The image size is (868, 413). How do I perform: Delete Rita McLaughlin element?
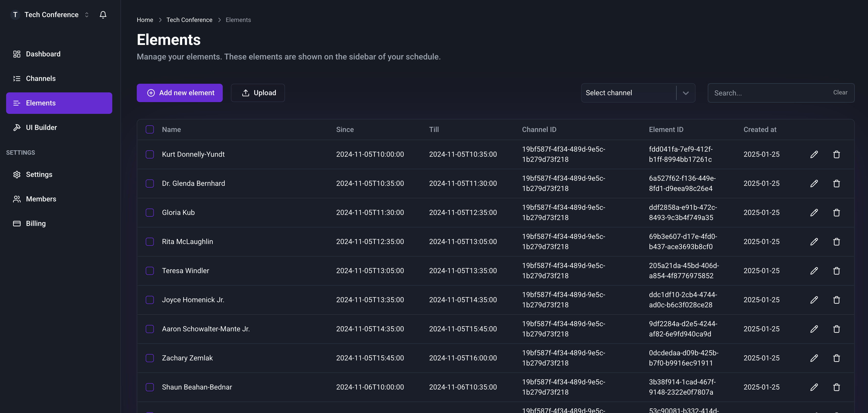836,242
